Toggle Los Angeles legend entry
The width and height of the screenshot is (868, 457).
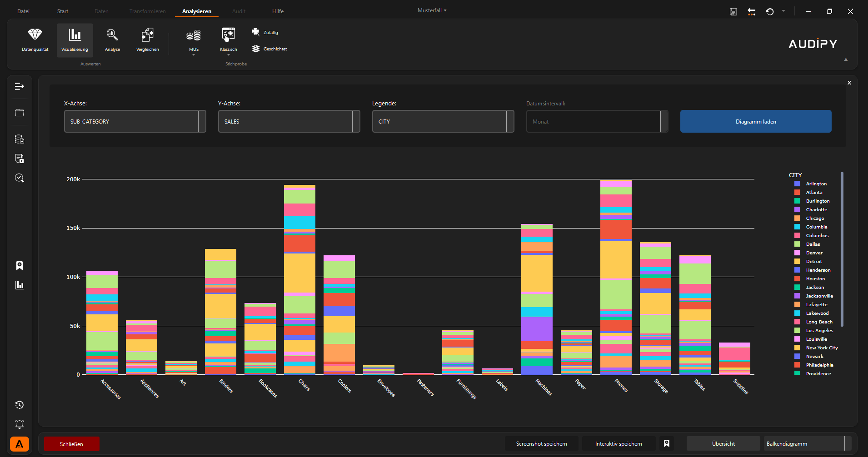819,331
